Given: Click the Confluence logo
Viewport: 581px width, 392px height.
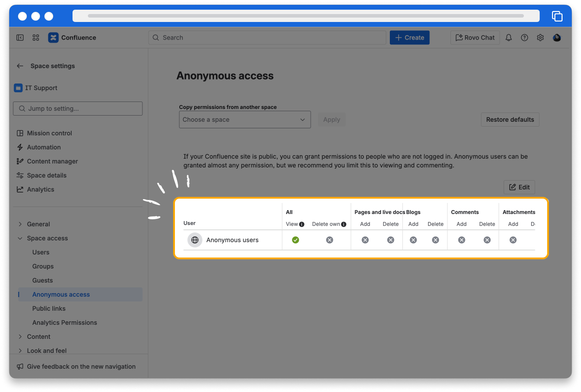Looking at the screenshot, I should pyautogui.click(x=53, y=38).
